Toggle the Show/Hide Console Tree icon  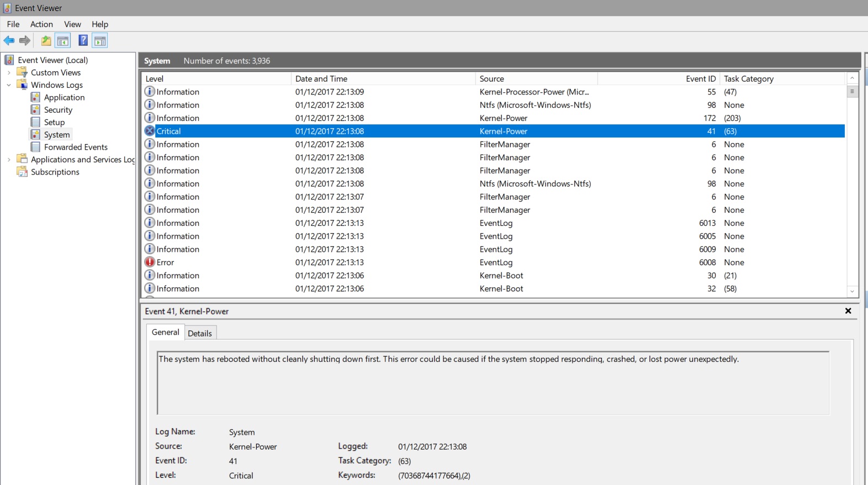click(63, 41)
